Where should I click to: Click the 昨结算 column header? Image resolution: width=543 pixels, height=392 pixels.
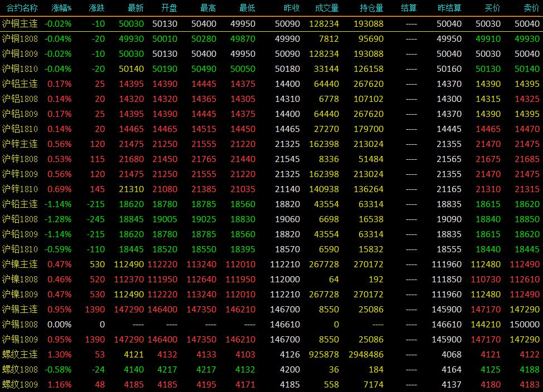[x=449, y=8]
